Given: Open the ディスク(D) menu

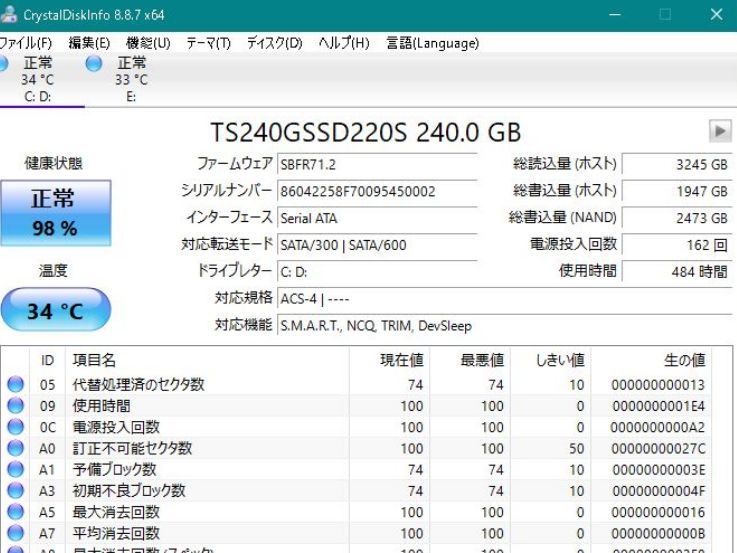Looking at the screenshot, I should point(274,43).
